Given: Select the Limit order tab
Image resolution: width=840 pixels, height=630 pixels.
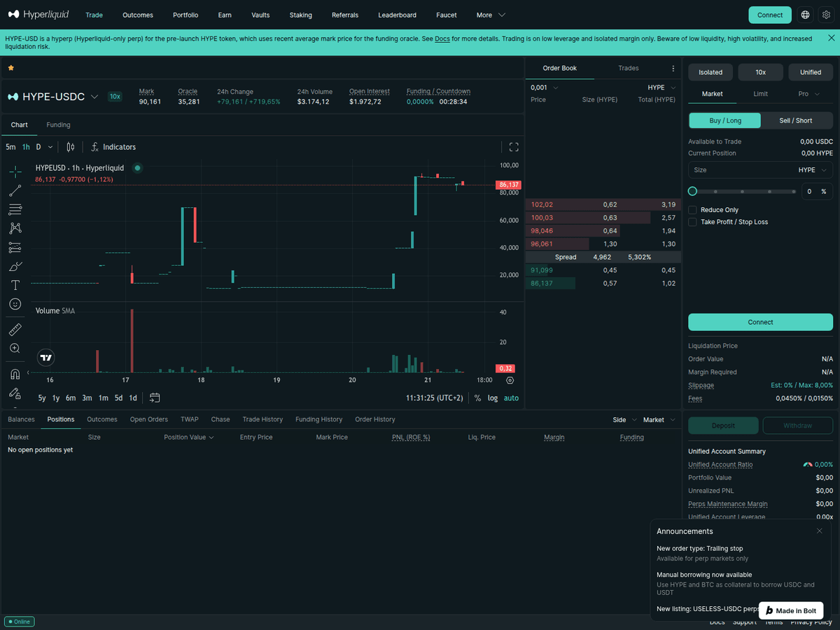Looking at the screenshot, I should pos(760,94).
